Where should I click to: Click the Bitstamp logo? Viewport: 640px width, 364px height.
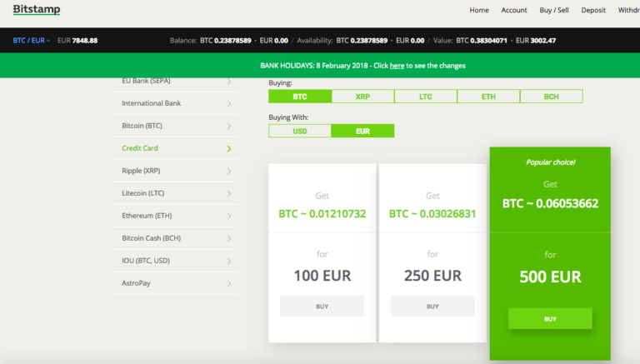(x=37, y=9)
